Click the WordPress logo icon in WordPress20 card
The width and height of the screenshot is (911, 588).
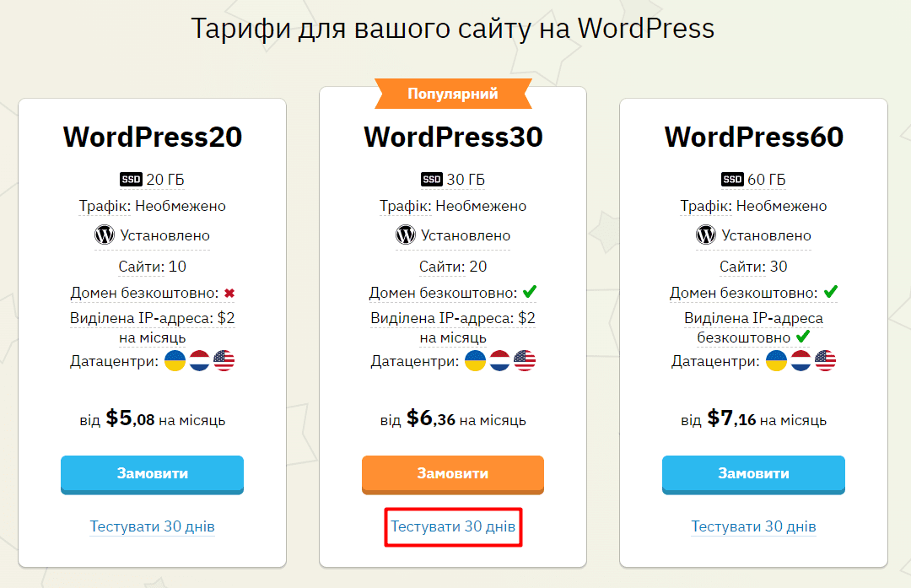(105, 235)
